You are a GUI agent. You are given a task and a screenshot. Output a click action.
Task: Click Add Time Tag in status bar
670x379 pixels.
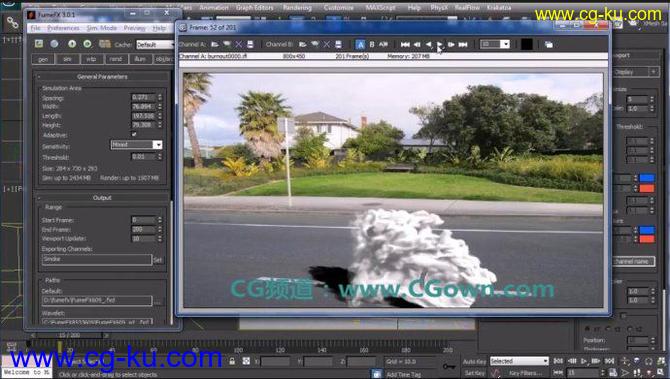403,374
